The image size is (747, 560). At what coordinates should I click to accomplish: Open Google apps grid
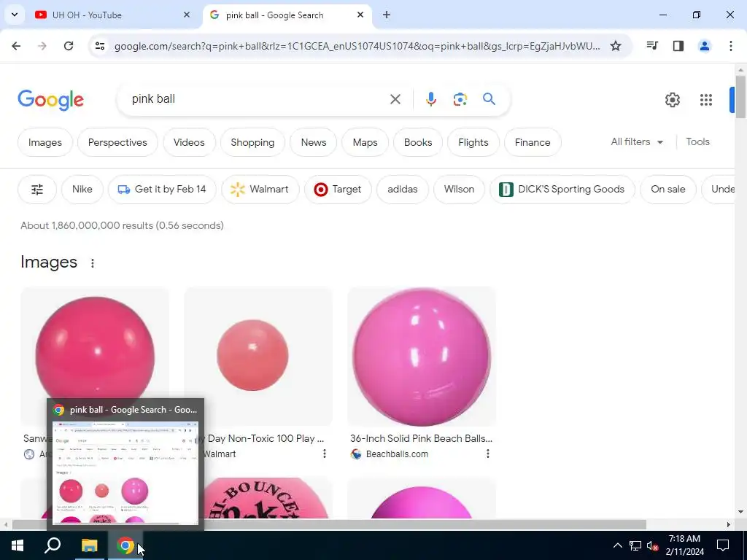point(706,99)
